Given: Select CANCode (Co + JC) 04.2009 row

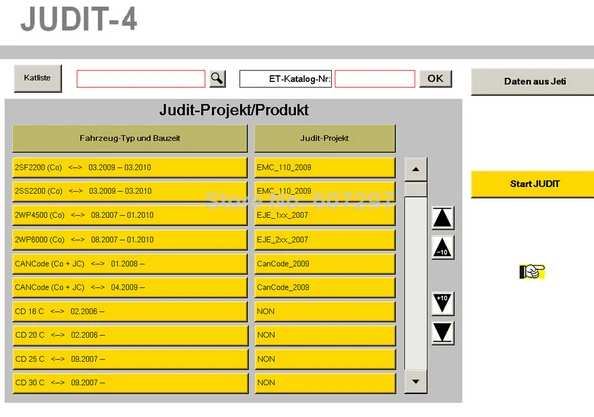Looking at the screenshot, I should (x=130, y=287).
